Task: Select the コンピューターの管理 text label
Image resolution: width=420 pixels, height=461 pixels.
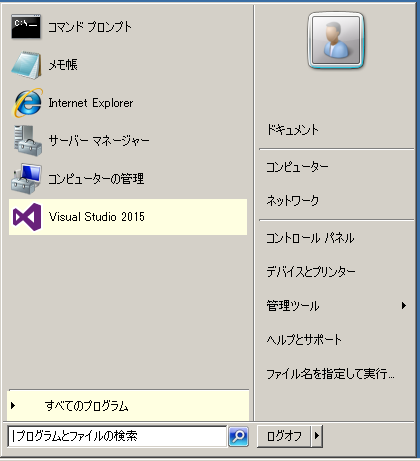Action: pyautogui.click(x=96, y=179)
